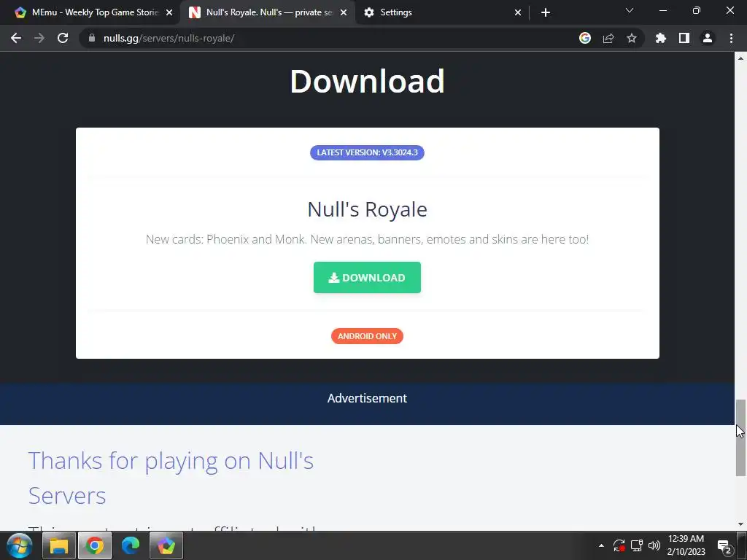Open the Google icon in address bar

tap(585, 38)
